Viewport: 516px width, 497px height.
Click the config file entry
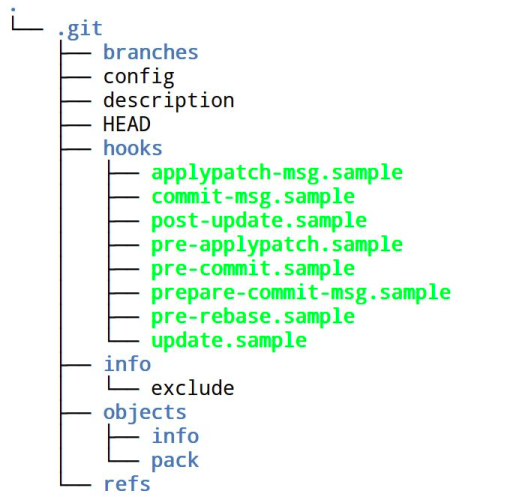coord(139,78)
